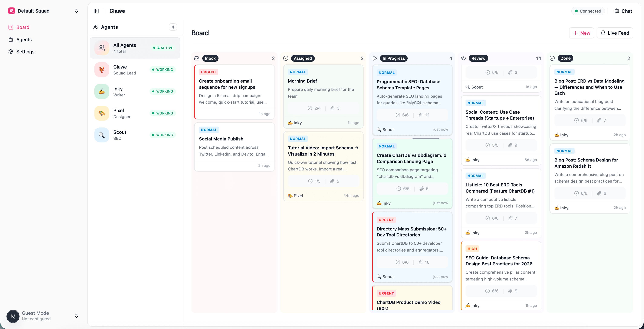Expand the Guest Mode account options
The height and width of the screenshot is (329, 644).
[76, 316]
